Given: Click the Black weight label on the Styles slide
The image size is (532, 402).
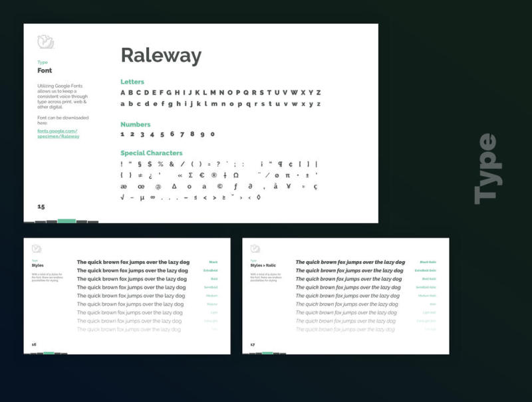Looking at the screenshot, I should point(213,262).
